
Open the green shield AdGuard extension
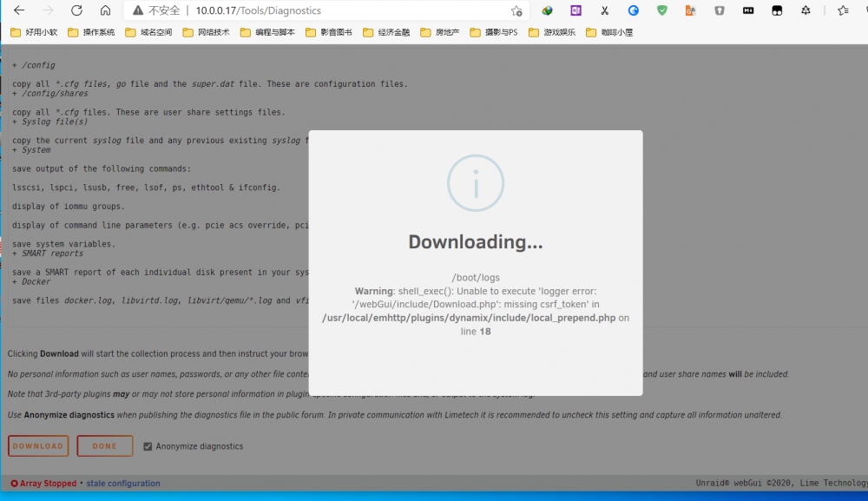(x=662, y=10)
